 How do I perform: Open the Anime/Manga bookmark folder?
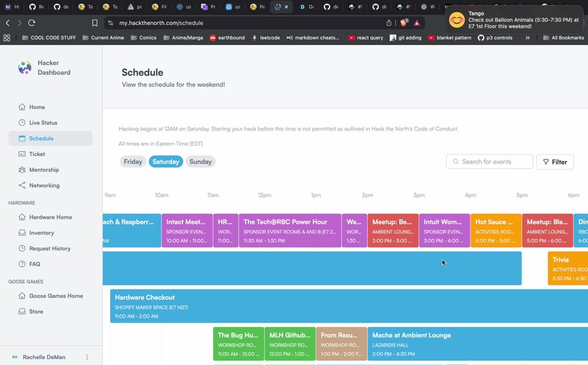[x=183, y=38]
